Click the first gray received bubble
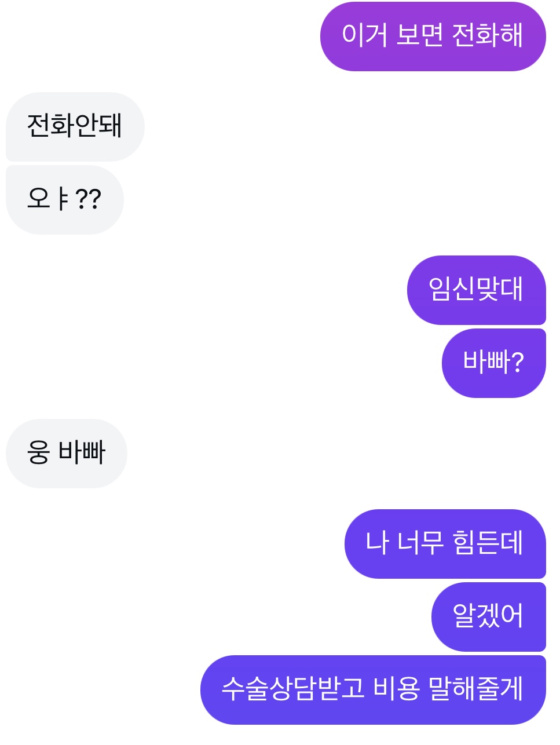 pos(75,126)
